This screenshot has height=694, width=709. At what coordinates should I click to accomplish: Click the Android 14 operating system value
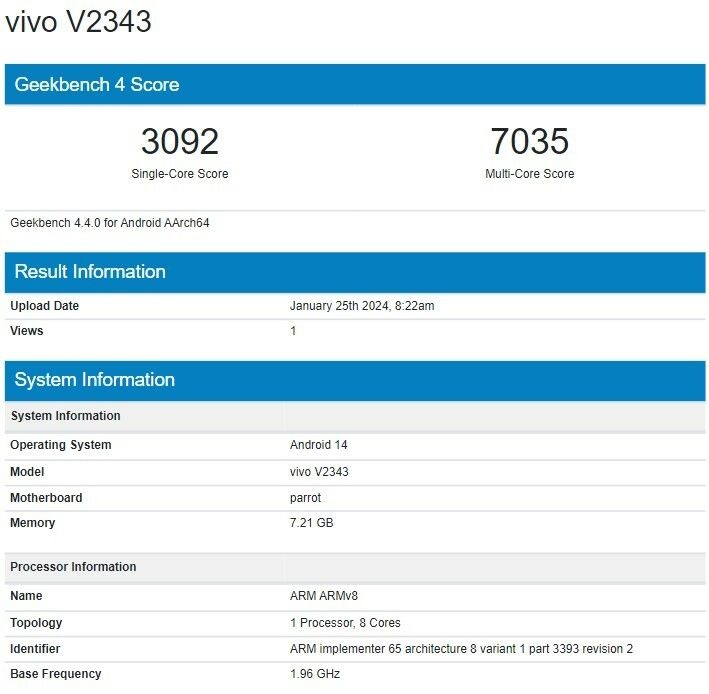[x=318, y=445]
